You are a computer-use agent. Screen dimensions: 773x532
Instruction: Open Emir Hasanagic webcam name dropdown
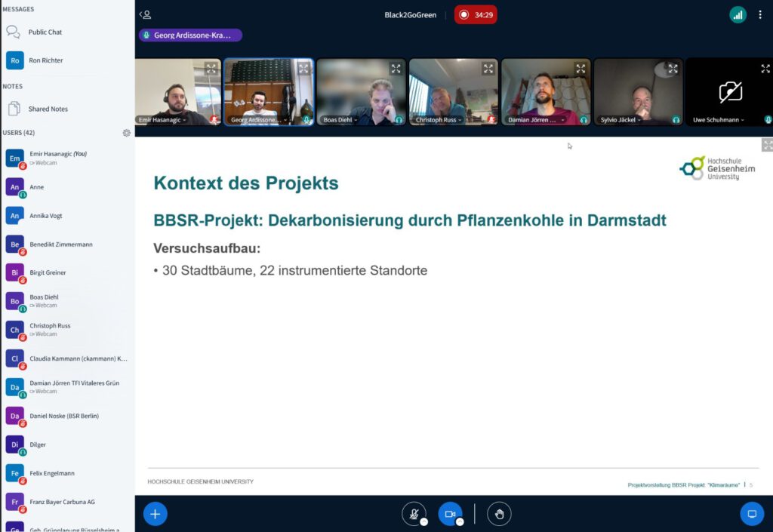point(163,120)
